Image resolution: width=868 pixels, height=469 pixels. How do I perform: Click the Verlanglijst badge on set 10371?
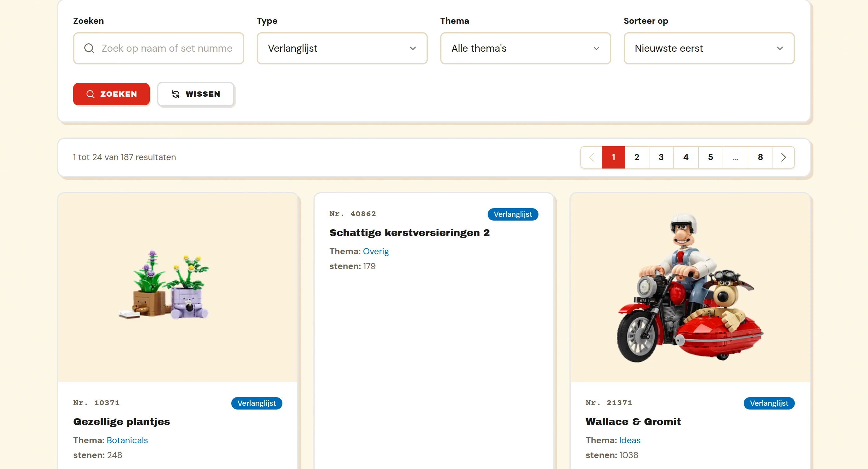pos(257,403)
